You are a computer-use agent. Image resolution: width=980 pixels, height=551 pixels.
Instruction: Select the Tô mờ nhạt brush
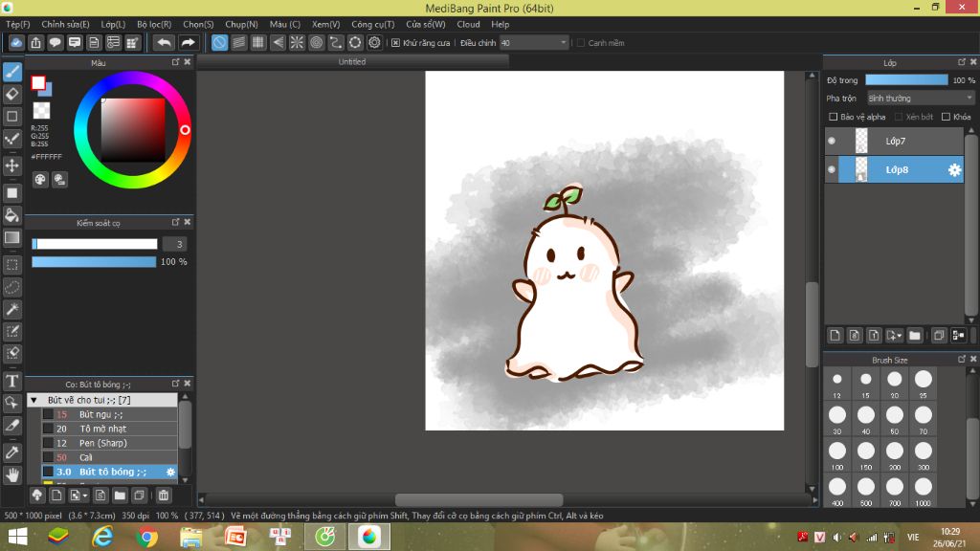coord(109,429)
